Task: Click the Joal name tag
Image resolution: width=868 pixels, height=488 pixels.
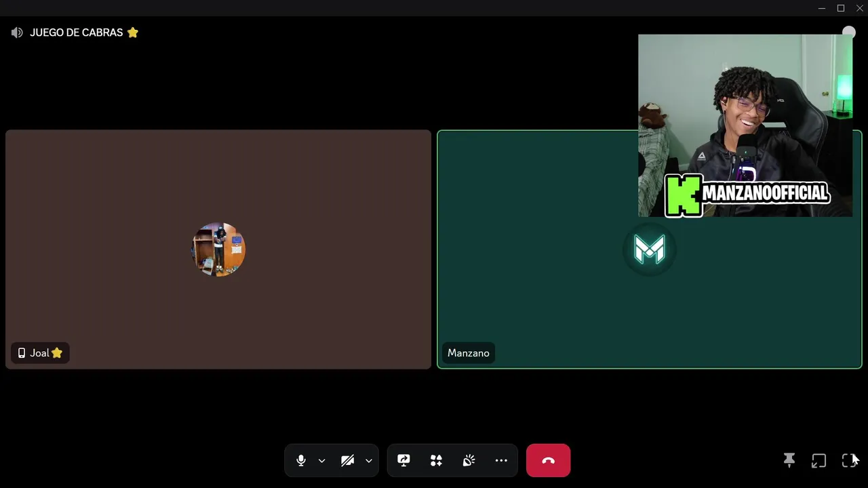Action: (40, 353)
